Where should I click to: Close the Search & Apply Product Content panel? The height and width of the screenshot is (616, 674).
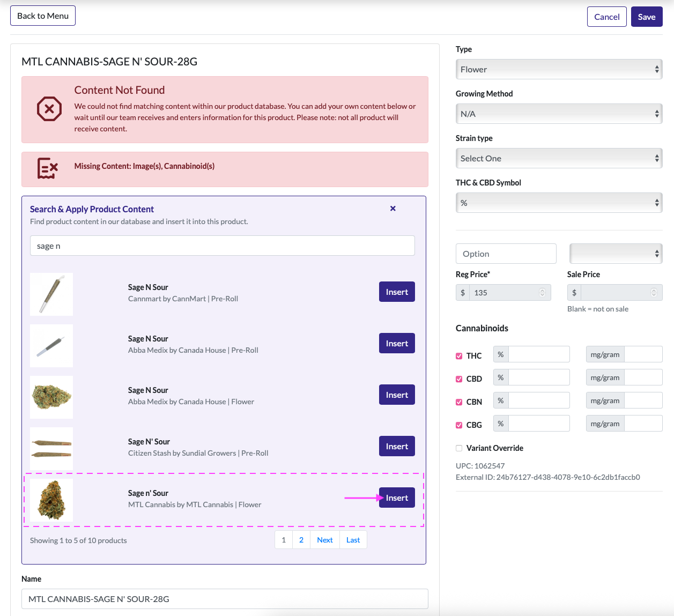click(393, 209)
